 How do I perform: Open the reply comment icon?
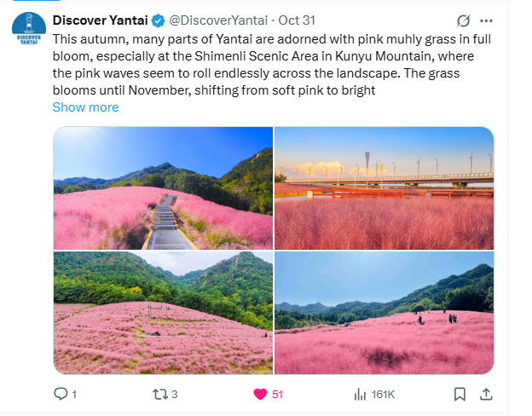click(x=61, y=394)
